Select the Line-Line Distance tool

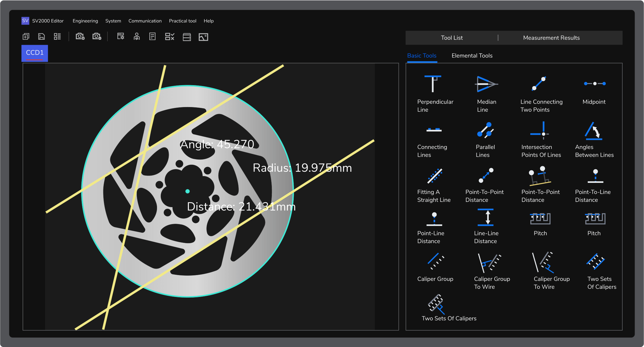(x=486, y=218)
